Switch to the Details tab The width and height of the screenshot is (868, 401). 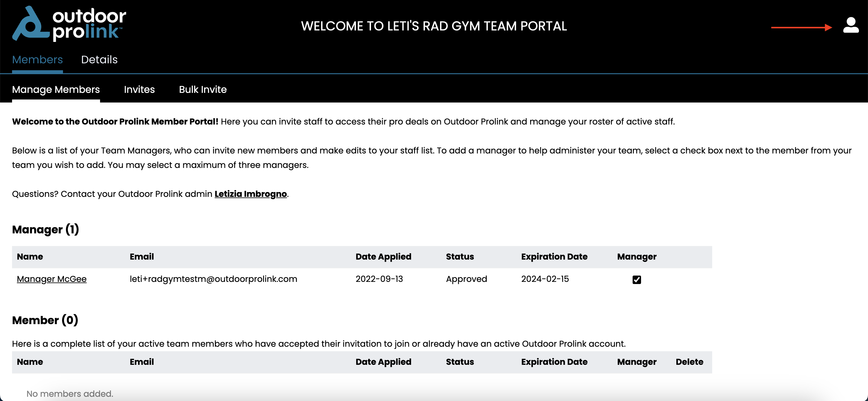tap(99, 60)
